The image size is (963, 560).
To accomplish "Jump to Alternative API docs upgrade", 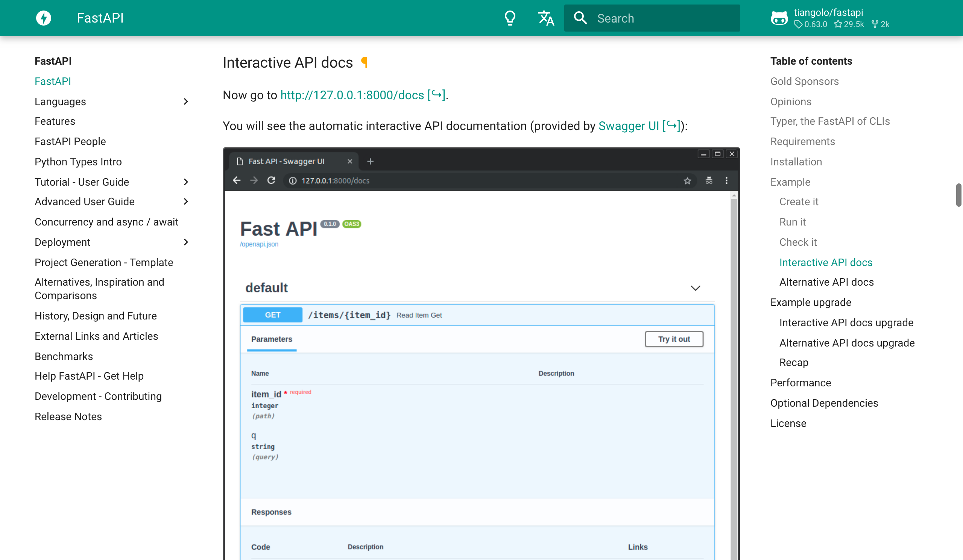I will pos(847,343).
